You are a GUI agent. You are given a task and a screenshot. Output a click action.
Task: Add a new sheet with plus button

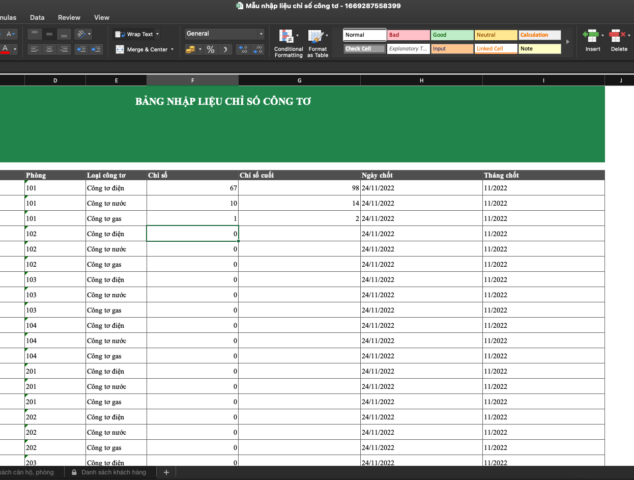point(166,472)
